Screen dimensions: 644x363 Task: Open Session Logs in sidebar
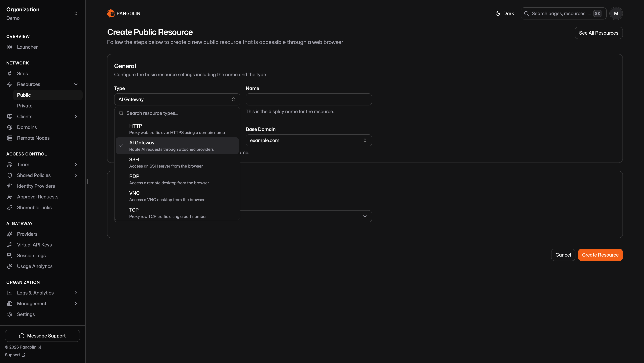click(x=42, y=256)
